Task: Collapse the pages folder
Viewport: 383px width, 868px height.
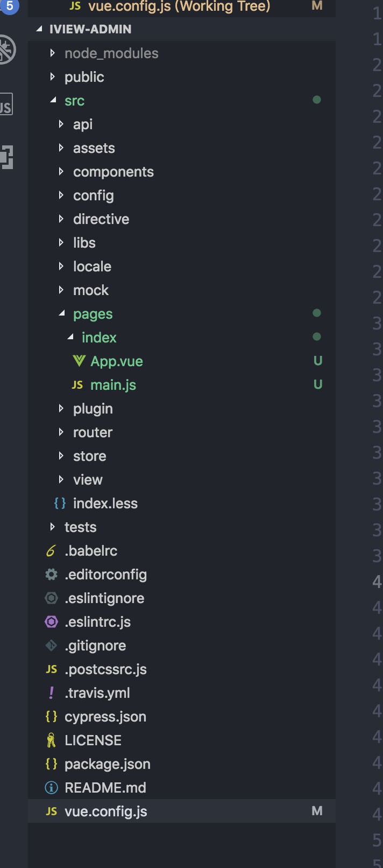Action: click(x=61, y=313)
